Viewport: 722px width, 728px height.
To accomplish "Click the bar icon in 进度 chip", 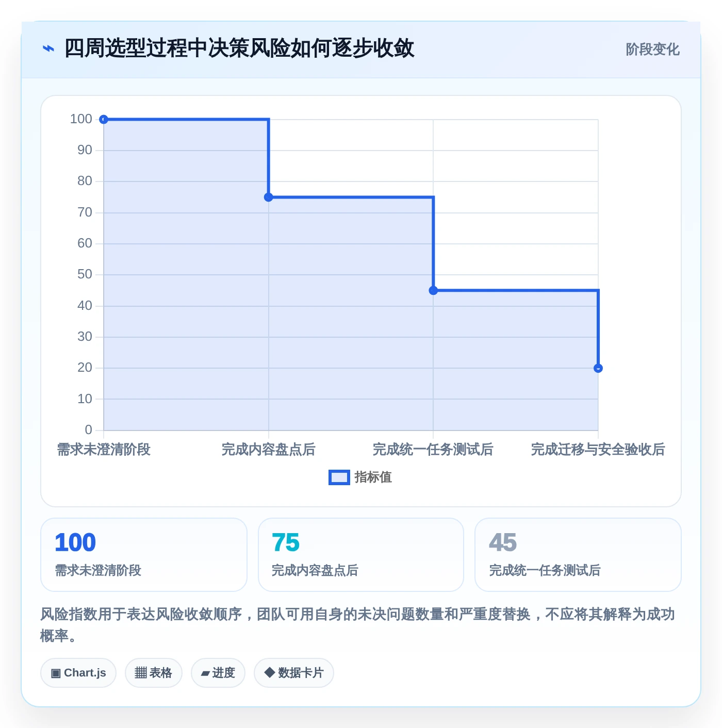I will click(206, 673).
